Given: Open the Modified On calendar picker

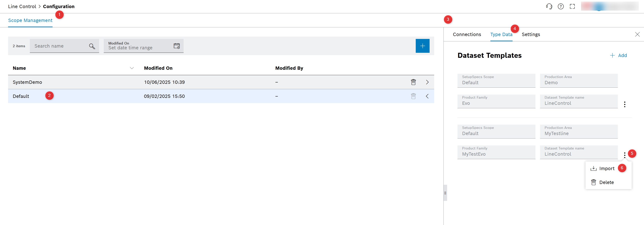Looking at the screenshot, I should (x=176, y=46).
